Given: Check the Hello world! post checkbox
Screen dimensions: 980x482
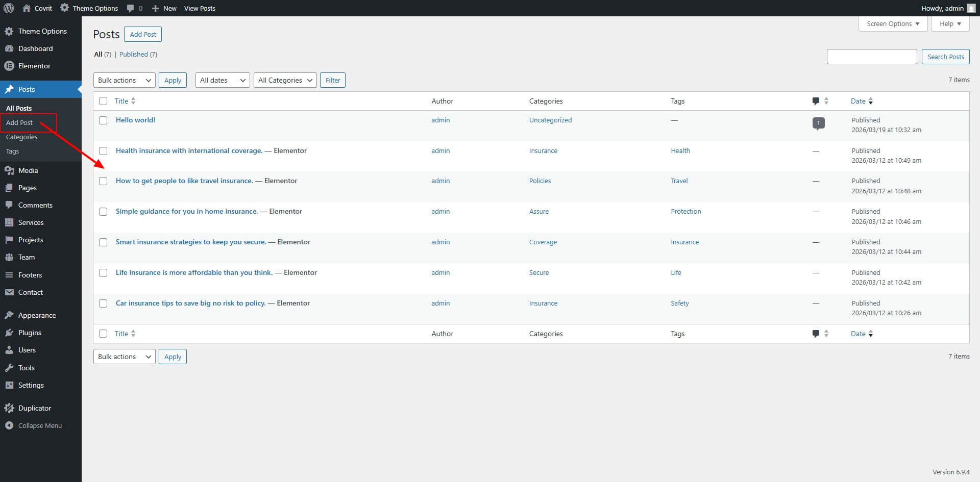Looking at the screenshot, I should 103,120.
